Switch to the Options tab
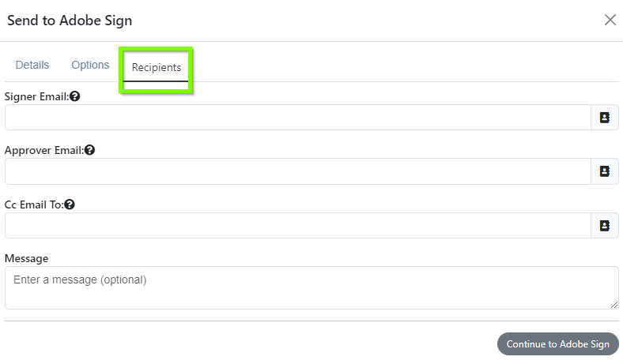The image size is (623, 364). [90, 65]
